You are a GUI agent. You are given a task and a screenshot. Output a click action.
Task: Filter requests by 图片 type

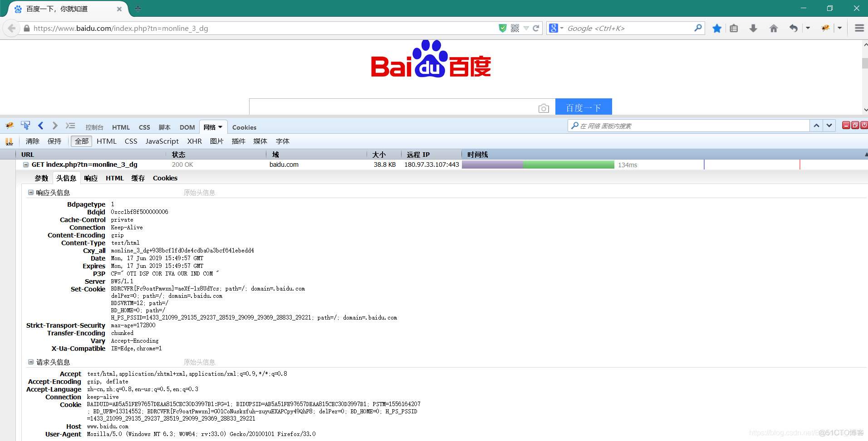pyautogui.click(x=217, y=141)
